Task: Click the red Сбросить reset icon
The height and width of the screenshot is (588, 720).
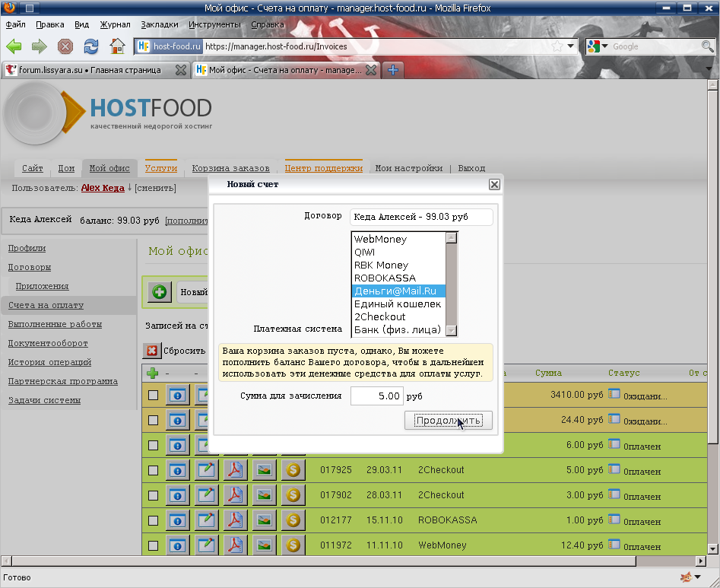Action: coord(151,351)
